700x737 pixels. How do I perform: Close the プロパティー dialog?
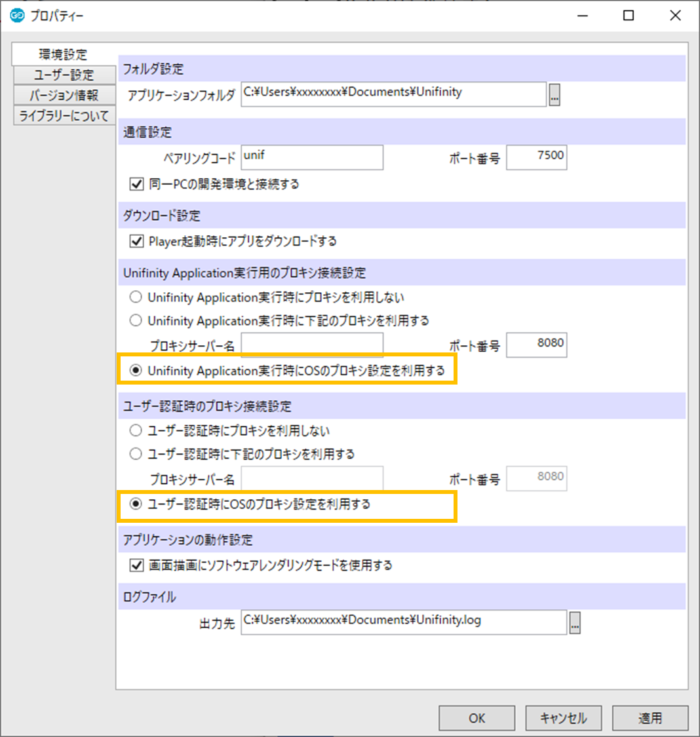(676, 16)
